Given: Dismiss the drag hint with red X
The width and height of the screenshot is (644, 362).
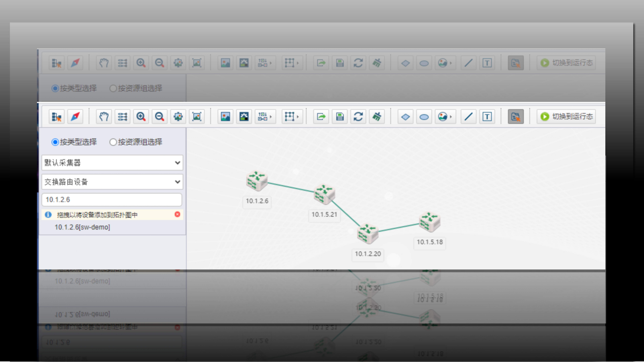Looking at the screenshot, I should tap(177, 214).
